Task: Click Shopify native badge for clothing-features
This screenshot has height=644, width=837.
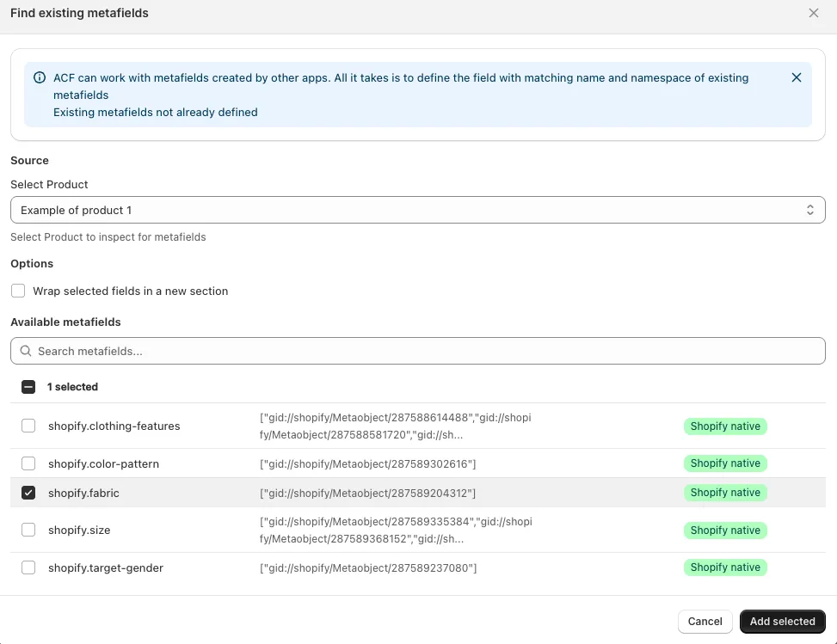Action: (725, 426)
